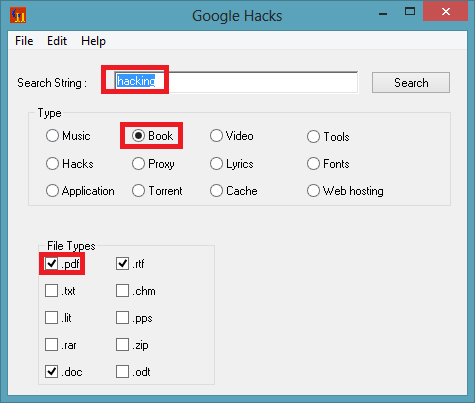Viewport: 475px width, 403px height.
Task: Select the Video type radio button
Action: 216,136
